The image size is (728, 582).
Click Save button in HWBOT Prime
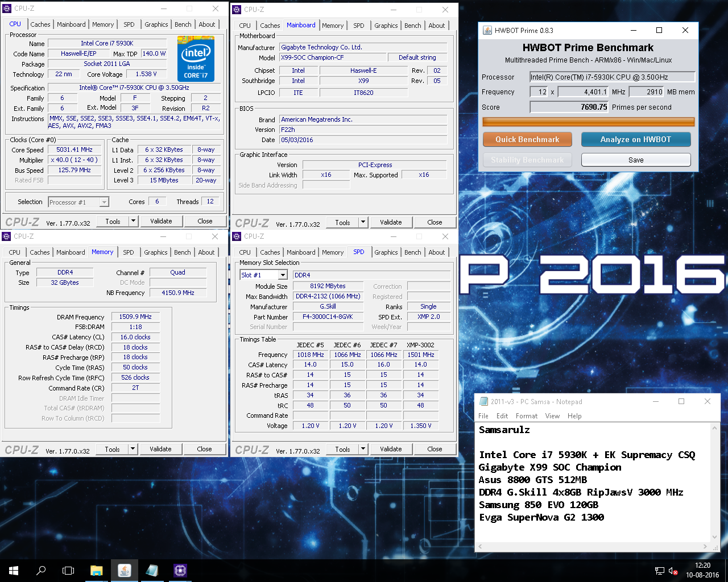click(636, 160)
